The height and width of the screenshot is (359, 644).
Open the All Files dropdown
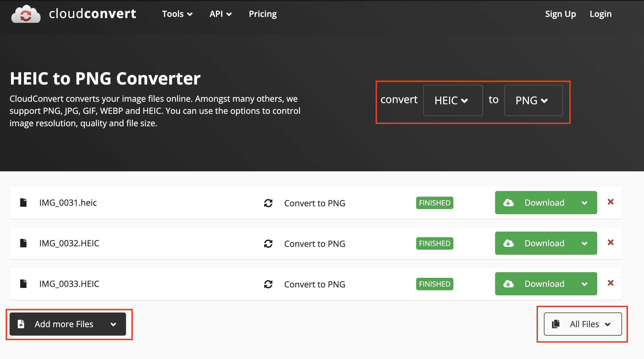click(583, 324)
